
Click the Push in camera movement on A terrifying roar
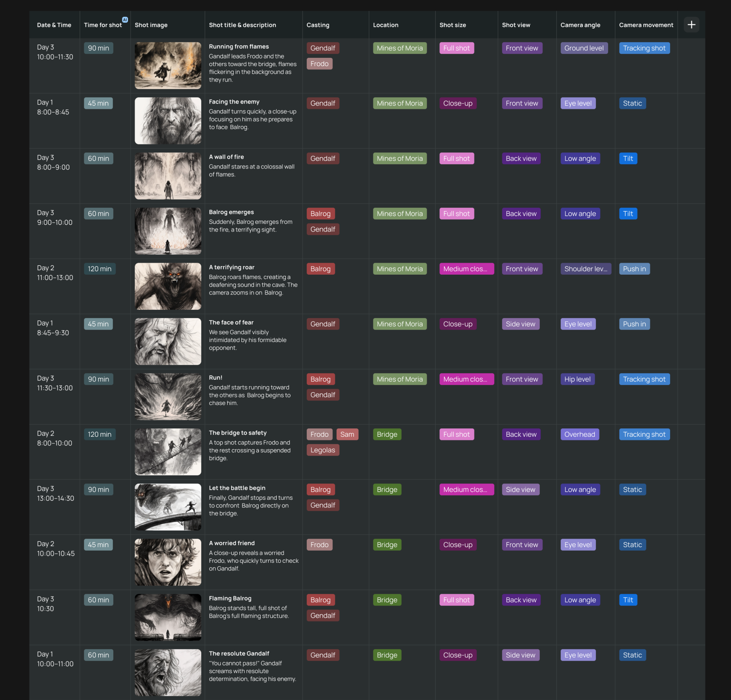(633, 268)
